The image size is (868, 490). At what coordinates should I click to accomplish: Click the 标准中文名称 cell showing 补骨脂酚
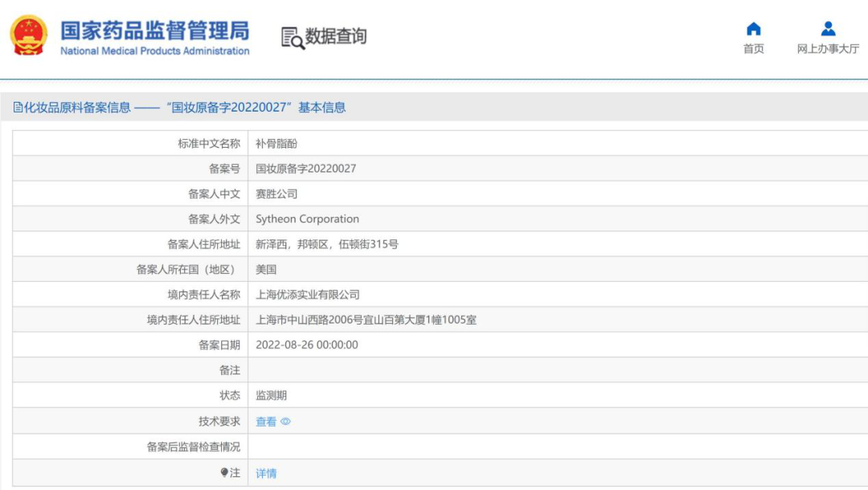(276, 142)
